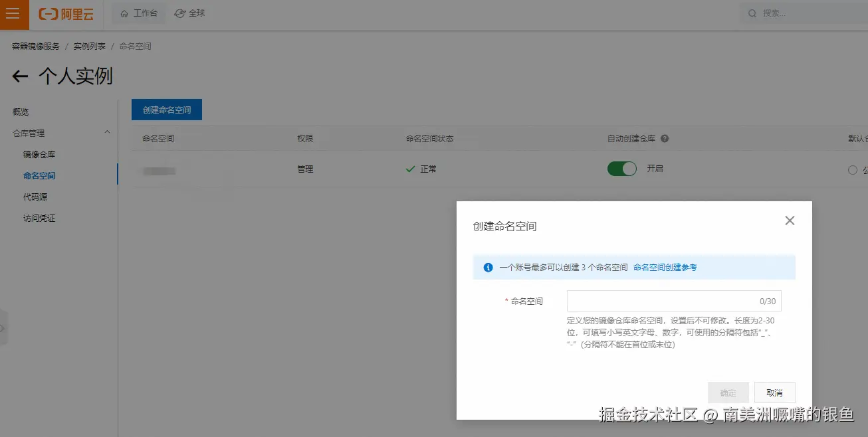Click the back arrow beside 个人实例
868x437 pixels.
point(20,76)
